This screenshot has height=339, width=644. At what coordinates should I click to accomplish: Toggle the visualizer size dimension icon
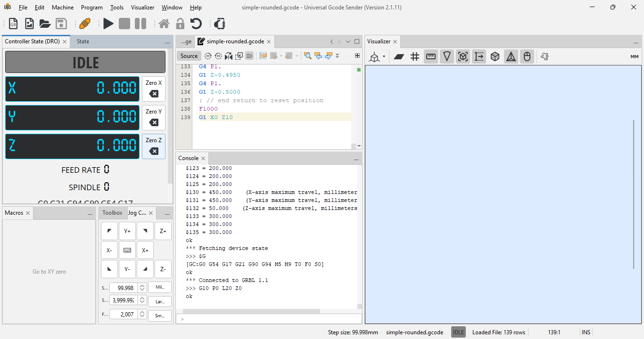click(x=479, y=57)
